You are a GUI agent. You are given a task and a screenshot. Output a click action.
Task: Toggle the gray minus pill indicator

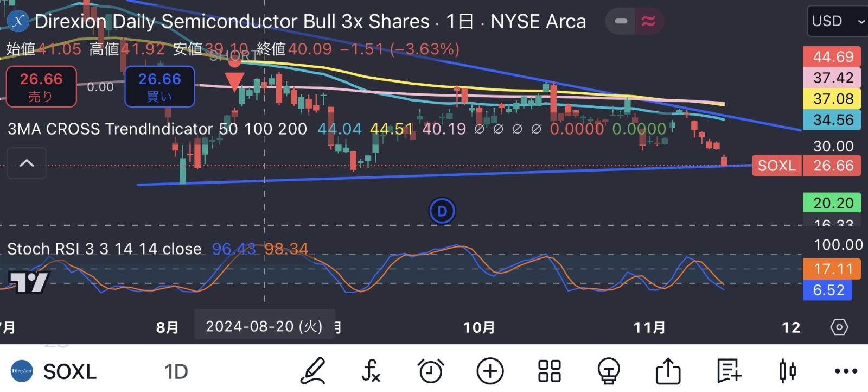tap(621, 21)
